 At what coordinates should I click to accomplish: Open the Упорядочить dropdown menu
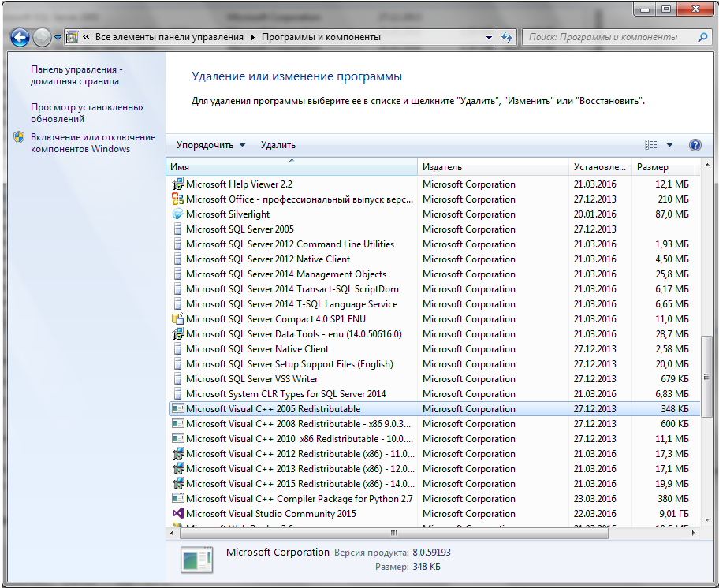click(210, 145)
